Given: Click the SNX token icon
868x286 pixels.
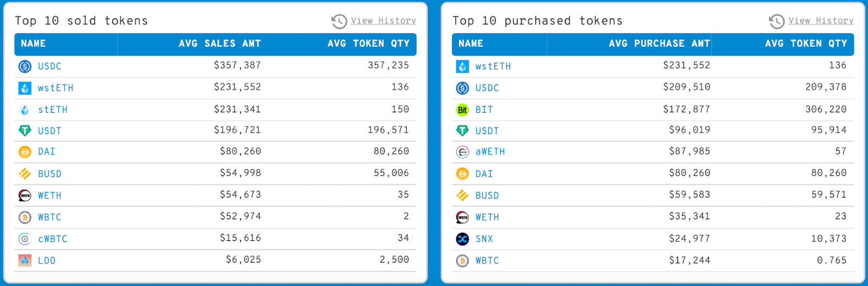Looking at the screenshot, I should click(462, 239).
